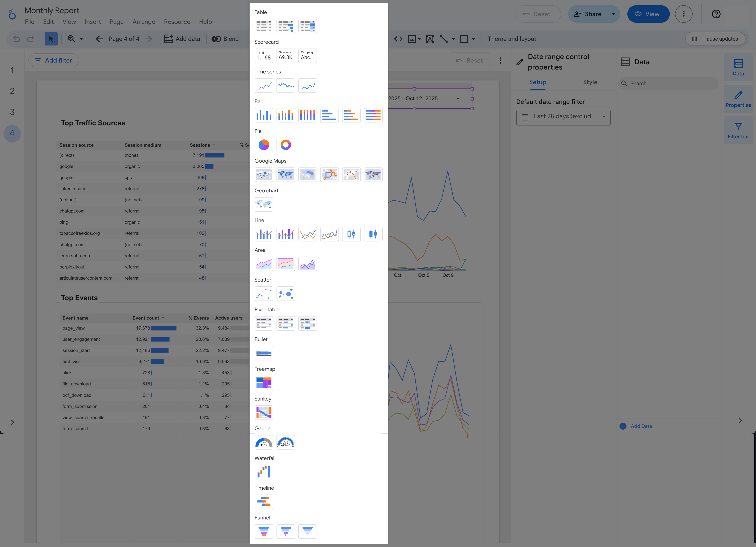Screen dimensions: 756x547
Task: Click the Search field in the Data panel
Action: (668, 83)
